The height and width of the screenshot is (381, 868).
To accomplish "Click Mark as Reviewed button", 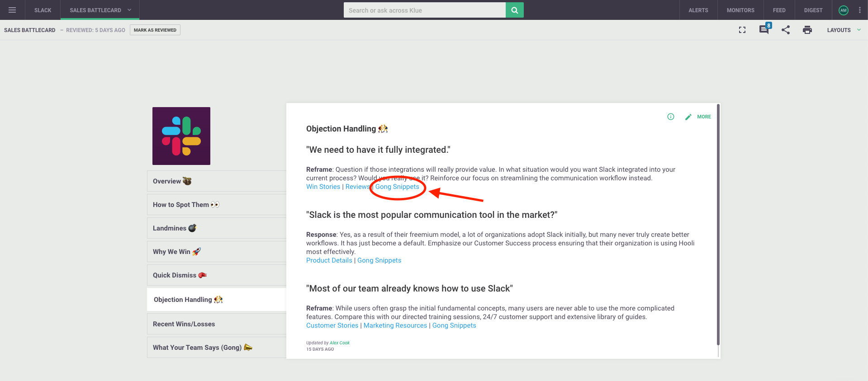I will [155, 30].
